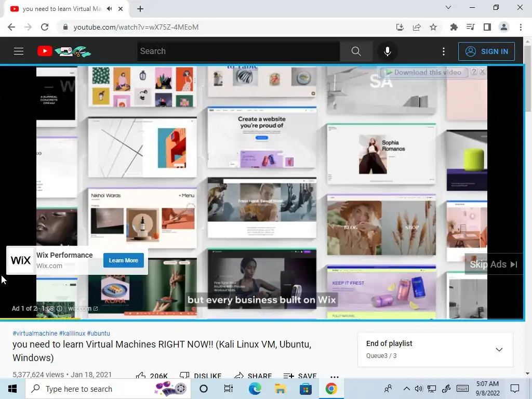The width and height of the screenshot is (532, 399).
Task: Go to the YouTube home logo
Action: coord(64,51)
